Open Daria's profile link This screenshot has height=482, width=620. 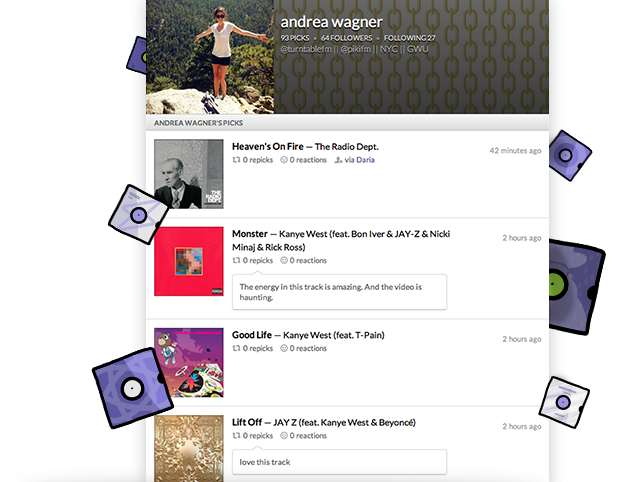point(365,160)
